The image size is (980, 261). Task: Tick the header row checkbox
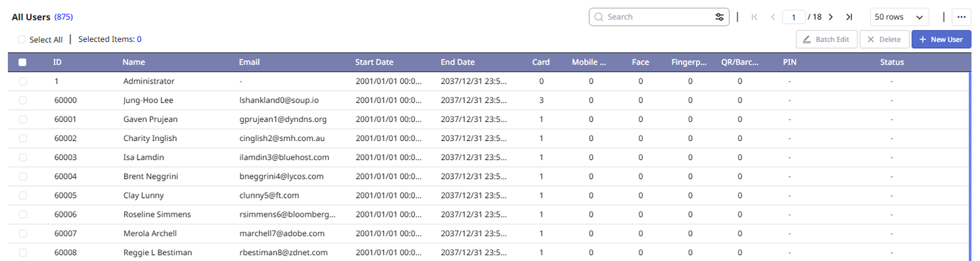pos(23,63)
